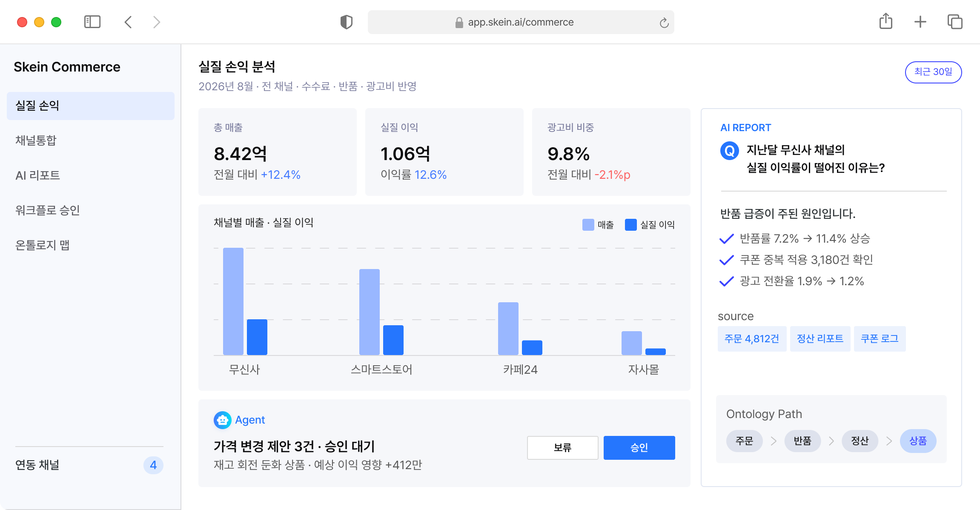Click the 보류 button
980x510 pixels.
click(x=562, y=447)
